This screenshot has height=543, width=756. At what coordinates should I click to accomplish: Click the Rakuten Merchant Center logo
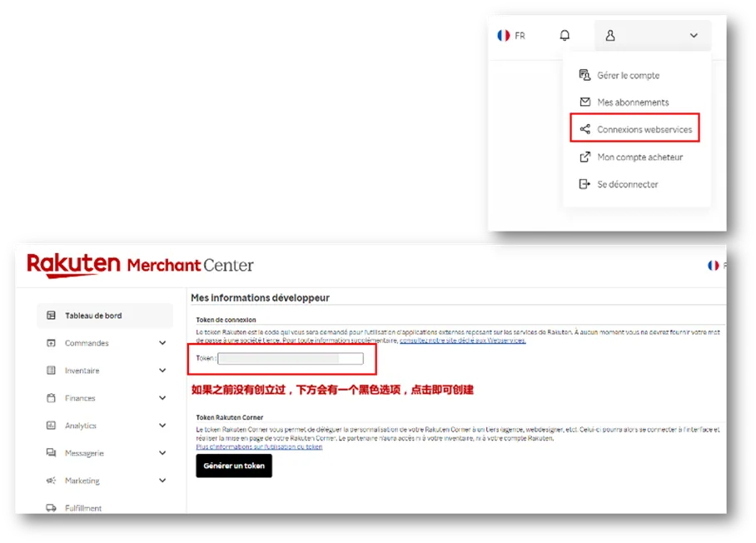pyautogui.click(x=140, y=265)
